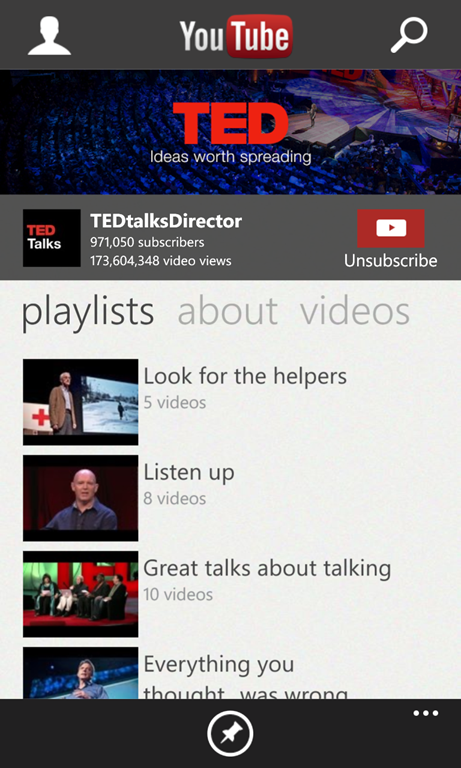This screenshot has width=461, height=768.
Task: Tap the TED Ideas worth spreading banner
Action: coord(230,132)
